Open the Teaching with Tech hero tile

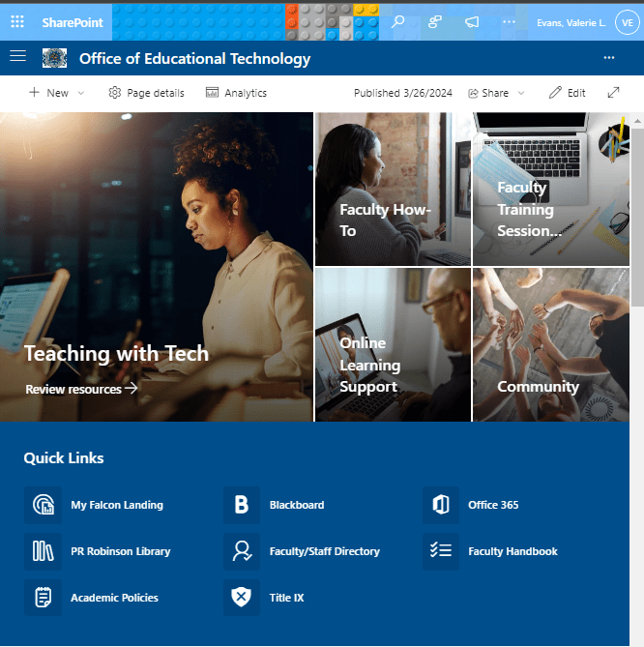[157, 267]
